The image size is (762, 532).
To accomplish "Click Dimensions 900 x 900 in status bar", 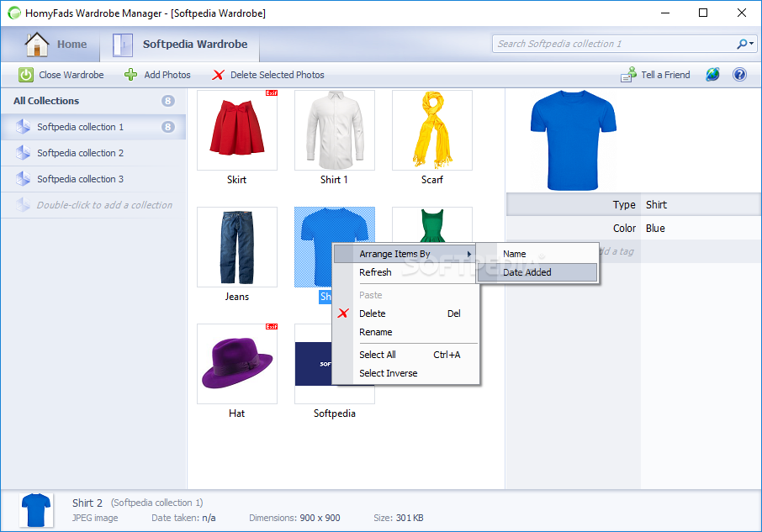I will tap(294, 518).
